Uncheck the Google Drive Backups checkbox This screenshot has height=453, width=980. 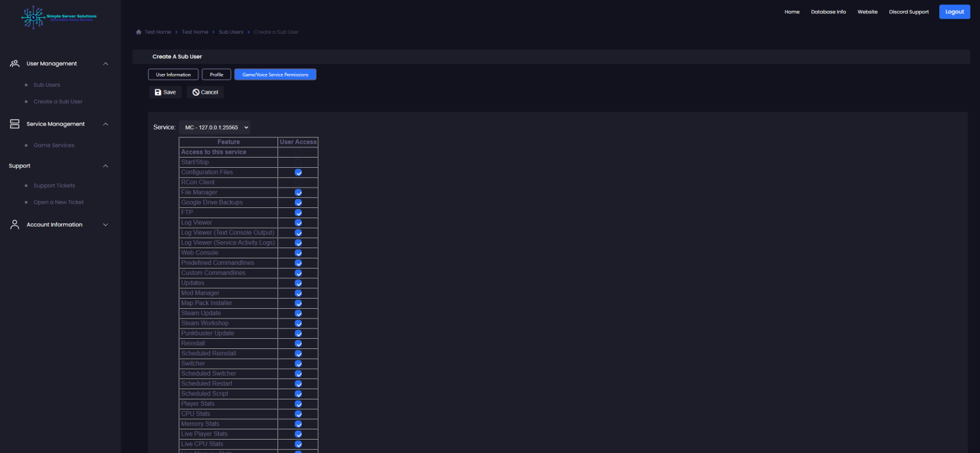(298, 203)
